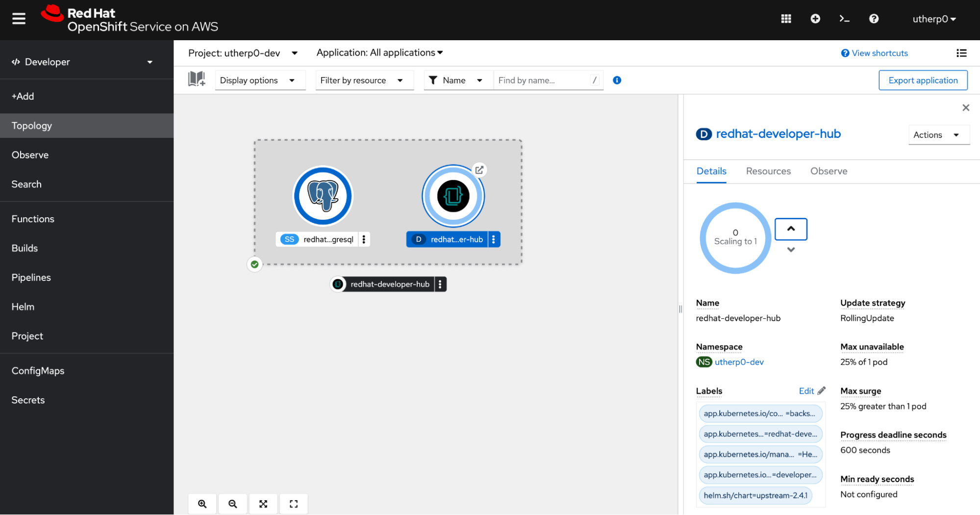Open kebab menu on redhat-developer-hub node
980x515 pixels.
point(493,239)
